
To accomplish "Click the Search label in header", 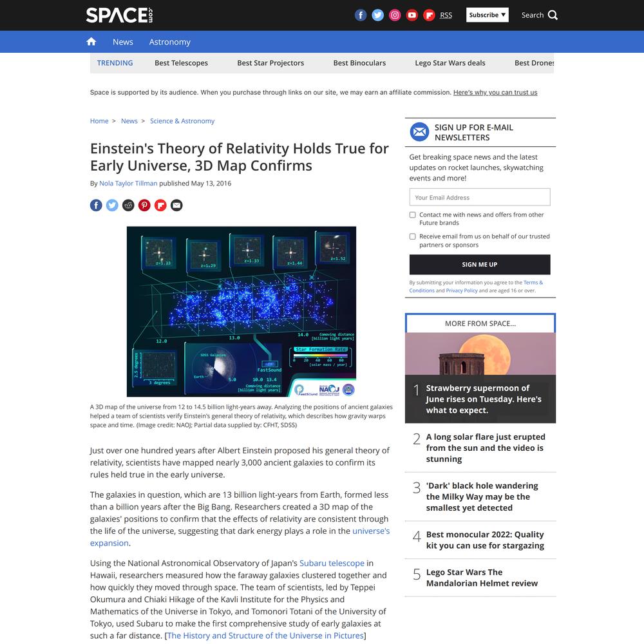I will click(533, 15).
